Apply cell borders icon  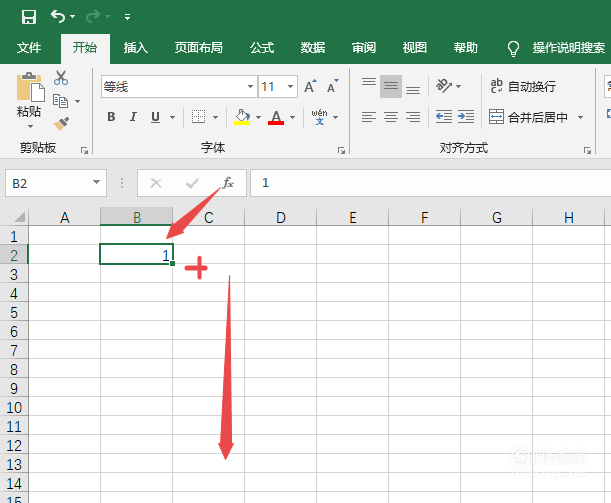point(198,116)
